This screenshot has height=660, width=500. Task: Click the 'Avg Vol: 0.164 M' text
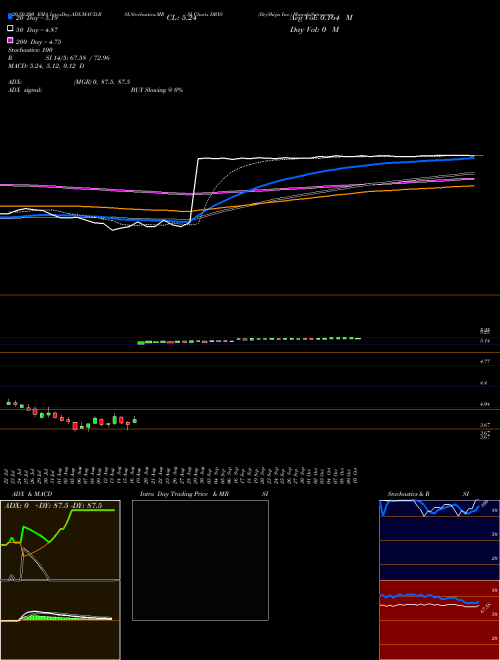(x=321, y=18)
